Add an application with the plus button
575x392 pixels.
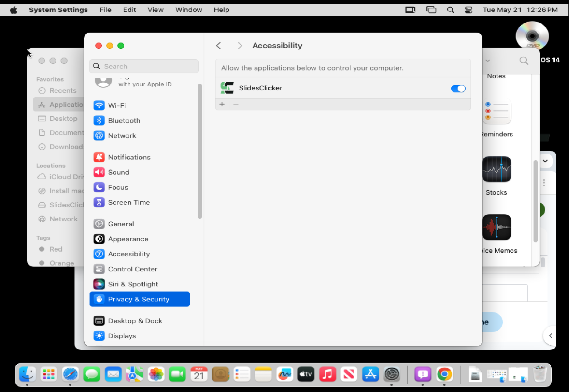tap(222, 104)
